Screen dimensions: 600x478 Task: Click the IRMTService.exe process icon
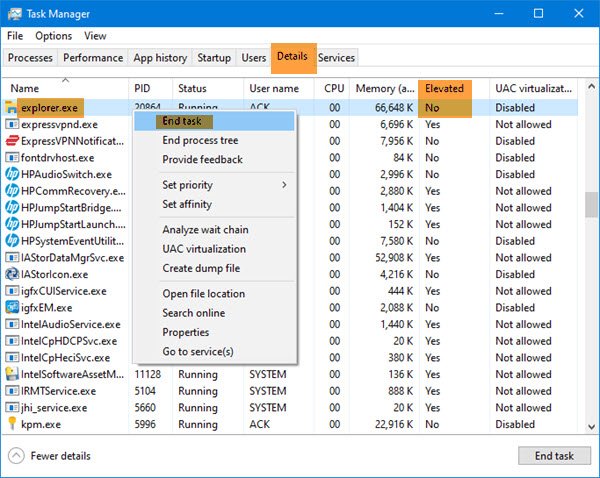coord(12,391)
